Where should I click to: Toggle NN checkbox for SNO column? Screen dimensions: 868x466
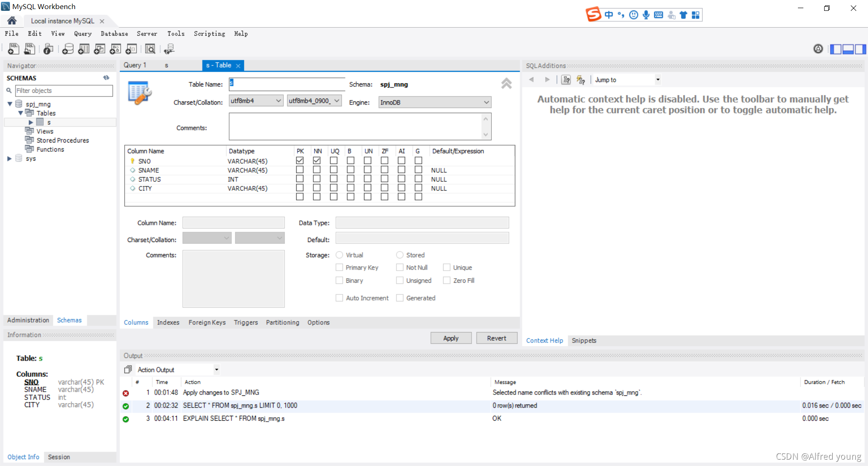pos(316,161)
